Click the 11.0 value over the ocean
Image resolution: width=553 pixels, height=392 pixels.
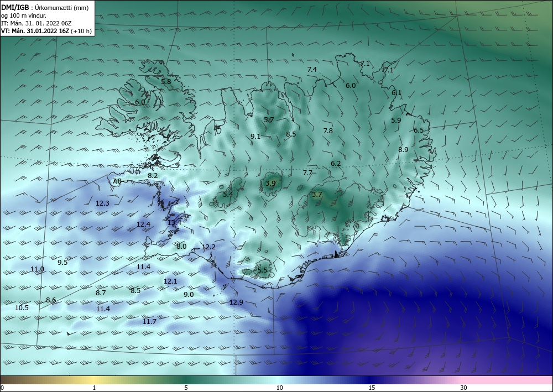click(37, 269)
